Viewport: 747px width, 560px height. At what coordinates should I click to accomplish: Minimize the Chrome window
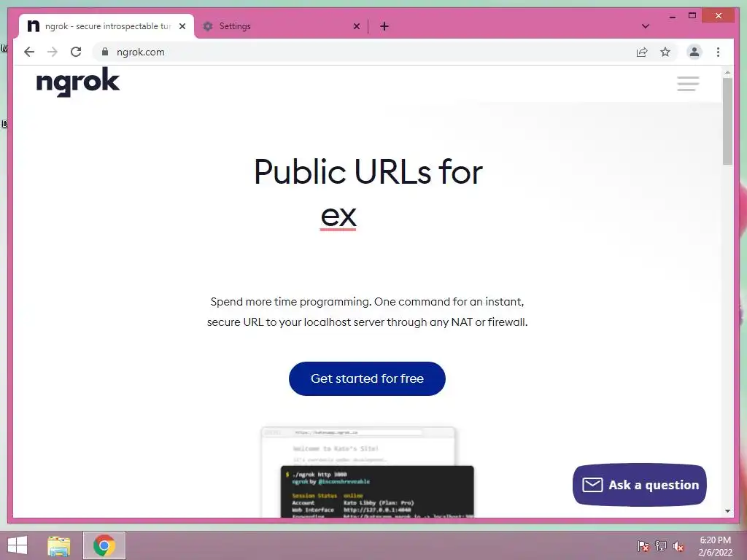672,16
